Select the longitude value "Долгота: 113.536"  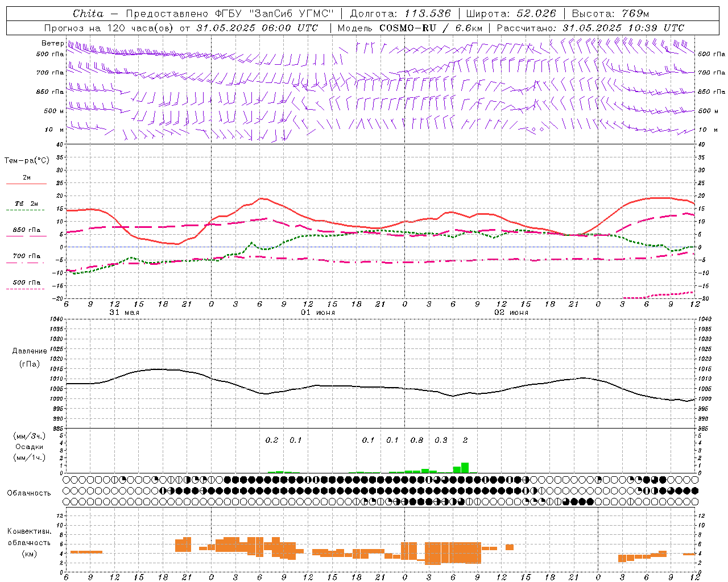tap(400, 14)
